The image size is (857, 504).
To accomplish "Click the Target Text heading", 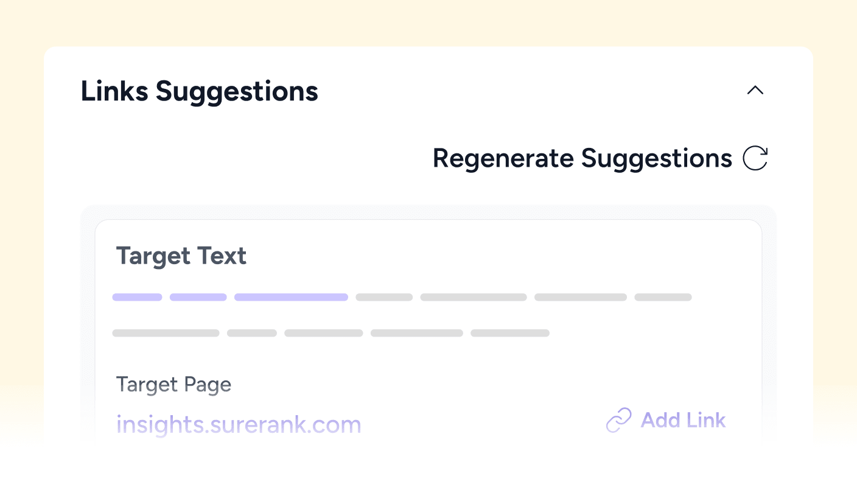I will 181,256.
